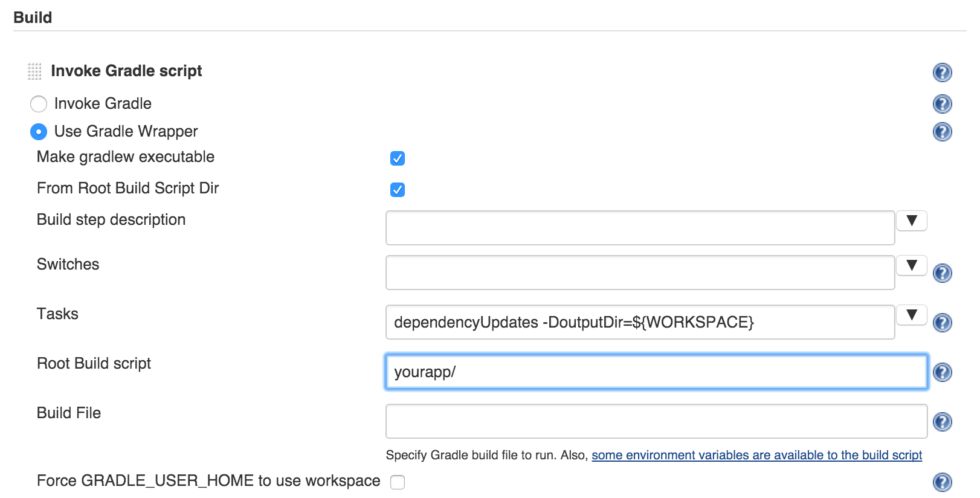Uncheck Make gradlew executable
The width and height of the screenshot is (980, 498).
pyautogui.click(x=398, y=158)
